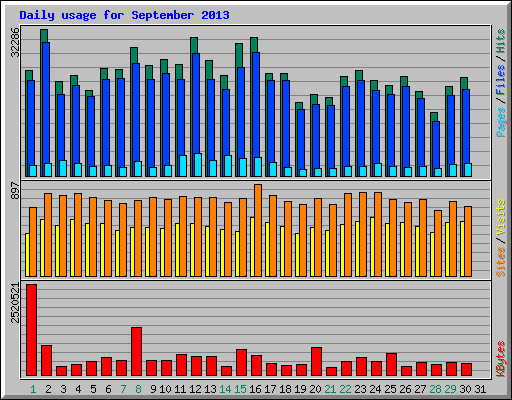Select day label '28' on the x-axis
This screenshot has width=512, height=400.
435,389
